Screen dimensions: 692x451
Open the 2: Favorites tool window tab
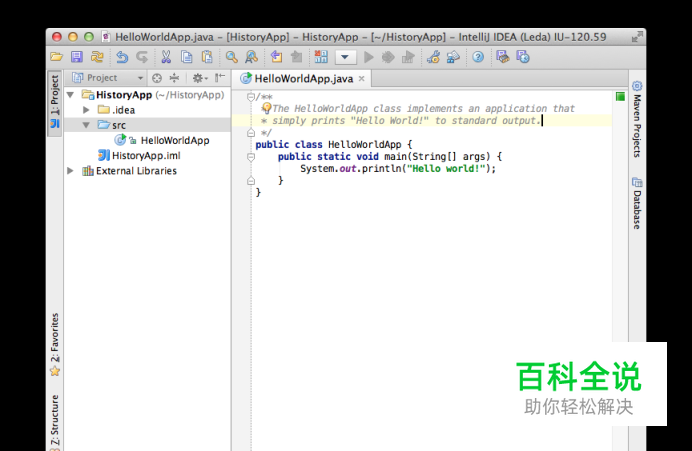[55, 345]
